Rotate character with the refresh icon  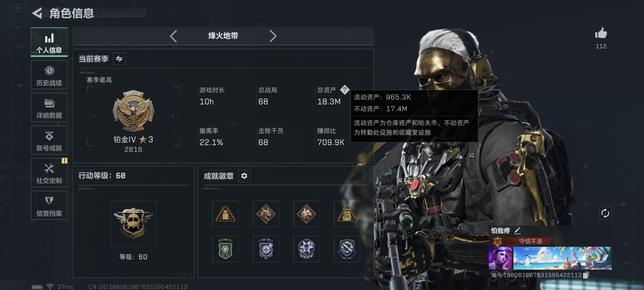tap(605, 213)
